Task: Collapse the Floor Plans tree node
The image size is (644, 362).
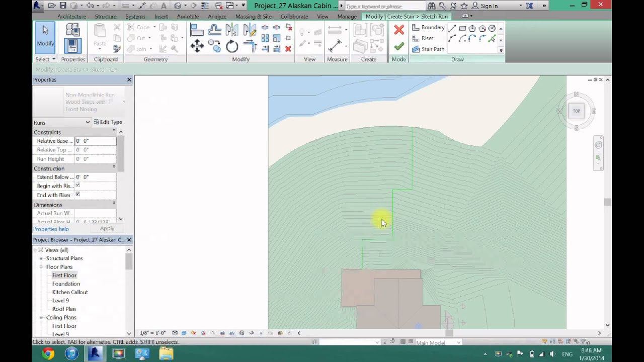Action: tap(42, 267)
